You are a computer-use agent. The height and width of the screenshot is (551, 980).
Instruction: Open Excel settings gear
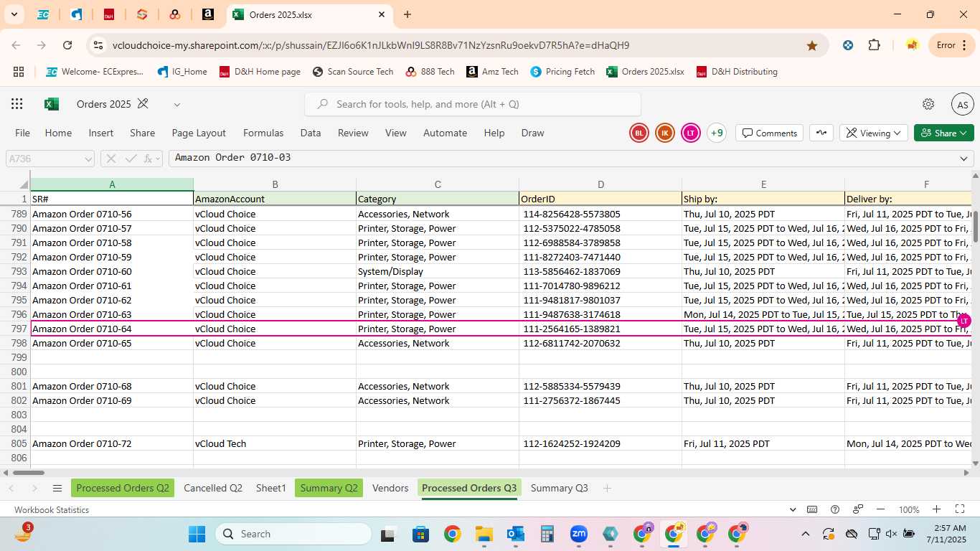point(928,104)
